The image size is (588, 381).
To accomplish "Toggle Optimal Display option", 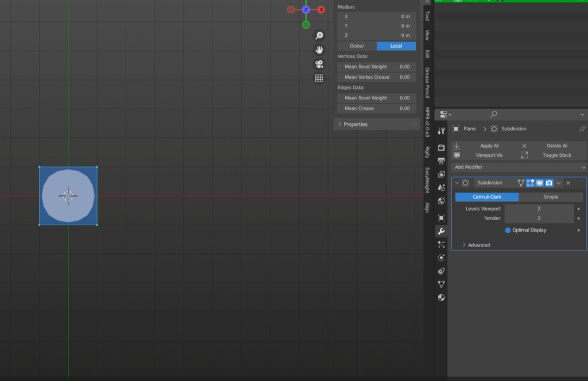I will click(508, 230).
